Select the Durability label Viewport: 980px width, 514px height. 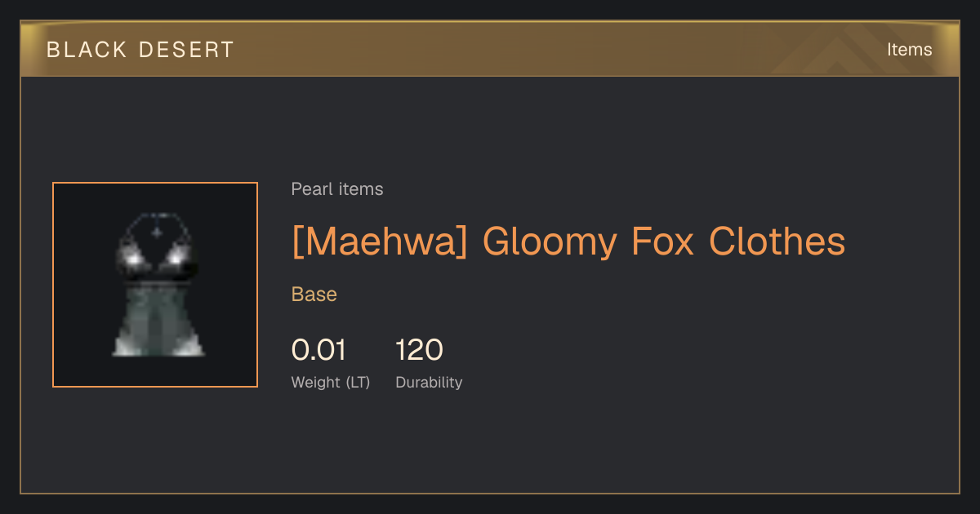coord(429,383)
